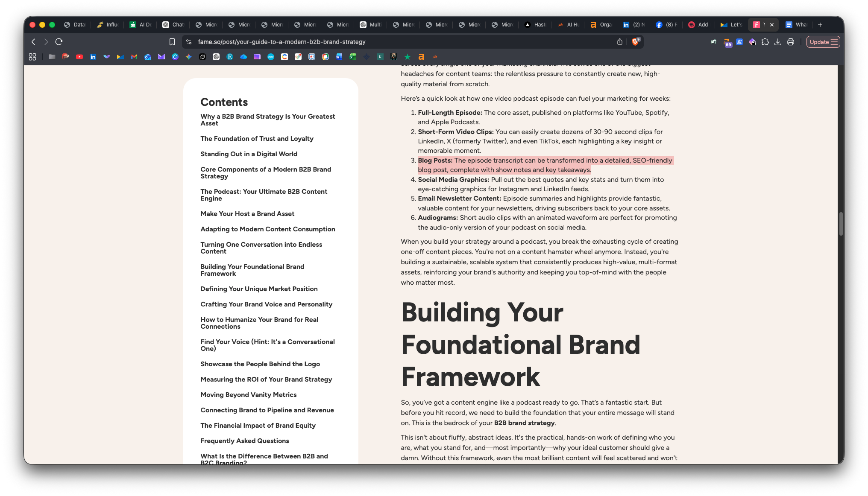Bookmark this page with bookmark icon
Image resolution: width=868 pixels, height=496 pixels.
[172, 42]
